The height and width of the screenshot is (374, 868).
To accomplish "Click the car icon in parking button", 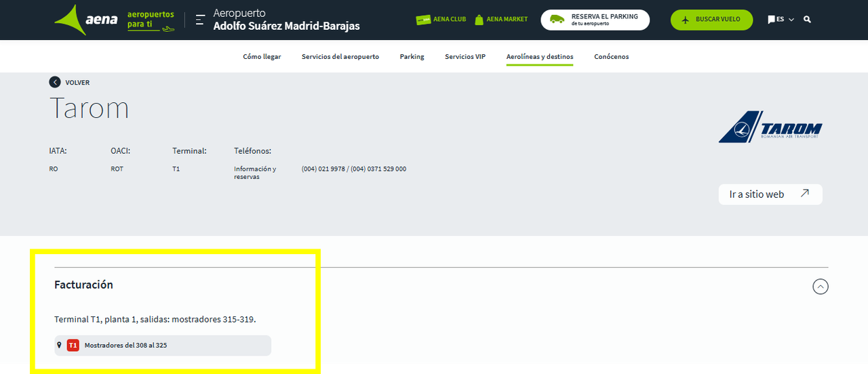I will tap(557, 20).
